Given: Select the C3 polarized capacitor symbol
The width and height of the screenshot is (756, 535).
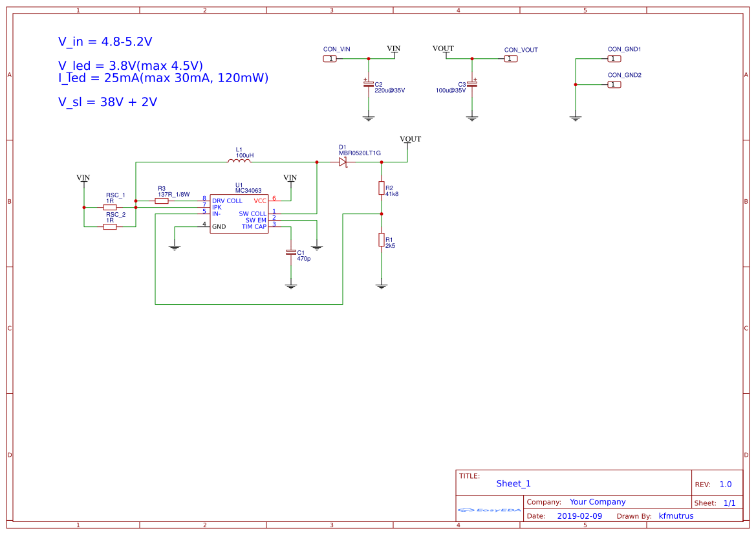Looking at the screenshot, I should [x=472, y=84].
